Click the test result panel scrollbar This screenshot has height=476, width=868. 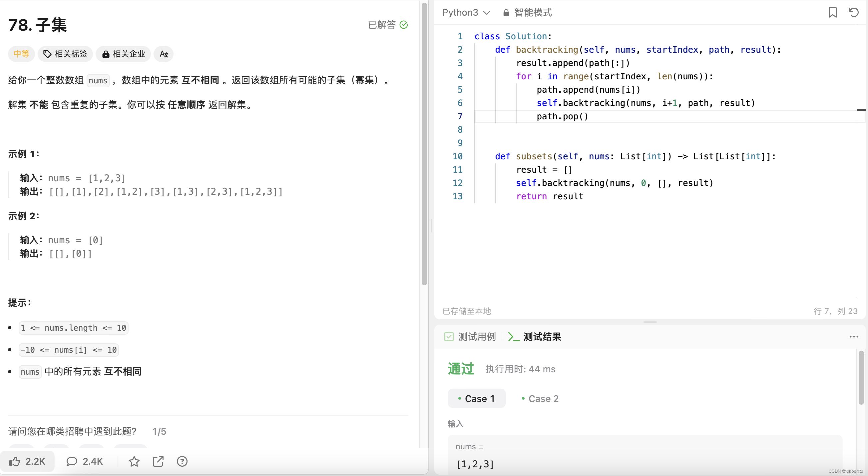(861, 378)
